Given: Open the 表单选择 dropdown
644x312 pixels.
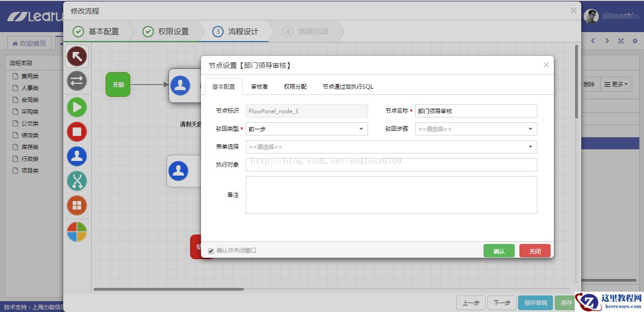Looking at the screenshot, I should [391, 147].
